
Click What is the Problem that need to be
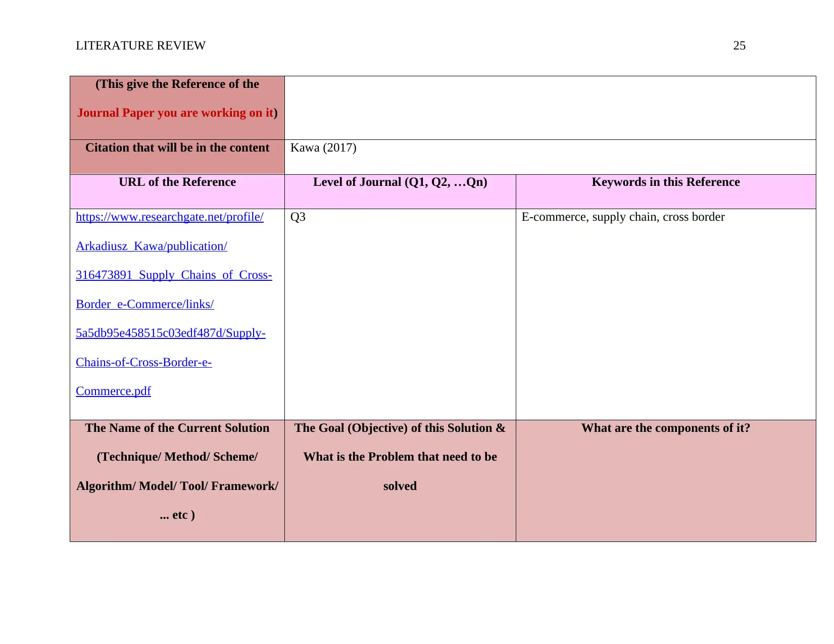tap(400, 457)
